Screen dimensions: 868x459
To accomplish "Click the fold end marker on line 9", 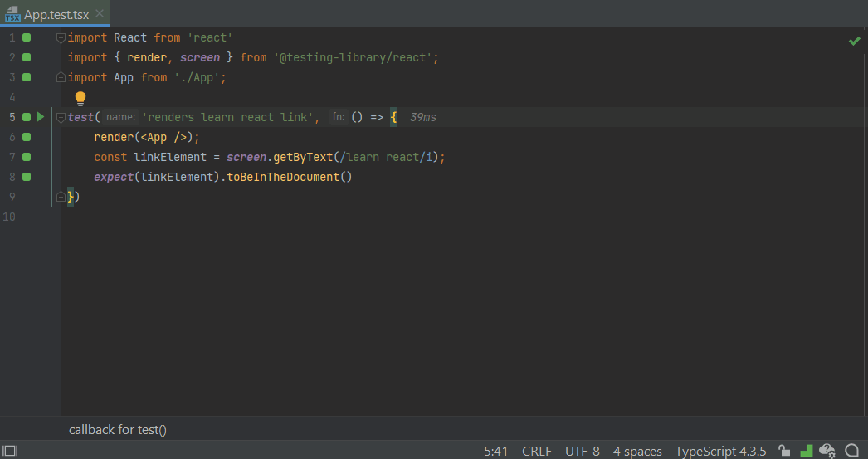I will (x=61, y=197).
